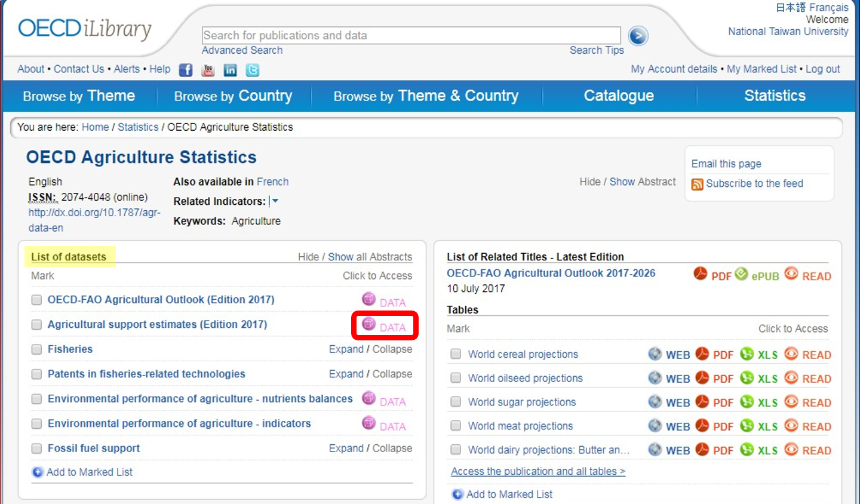Open the Facebook icon in header
Image resolution: width=860 pixels, height=504 pixels.
tap(186, 70)
